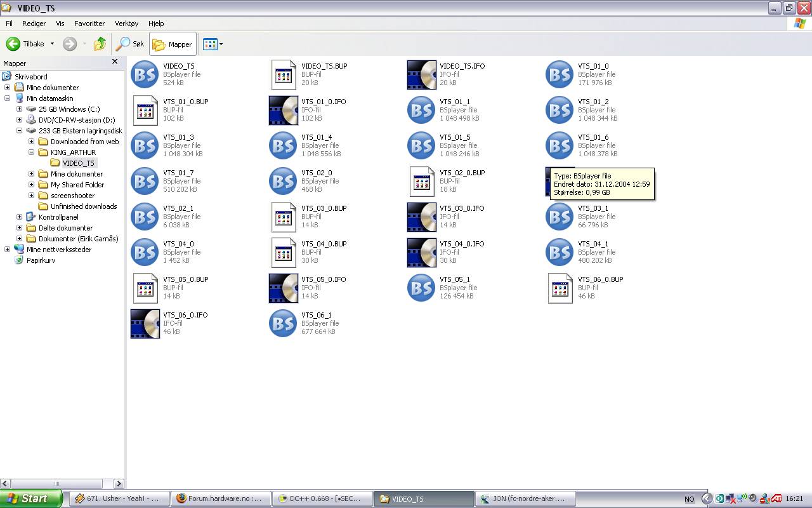Switch to DC++ 0.668 taskbar window
The width and height of the screenshot is (812, 508).
pyautogui.click(x=322, y=498)
